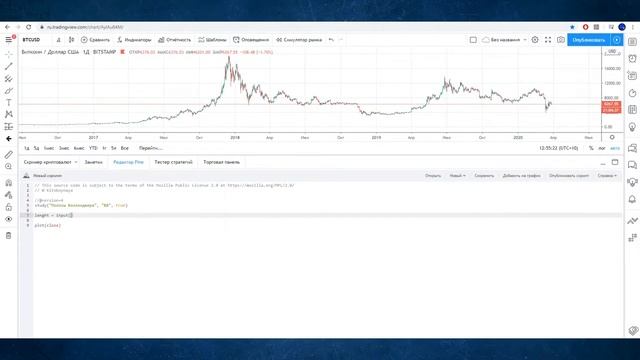Click Добавить на график button
Viewport: 640px width, 360px height.
coord(522,176)
